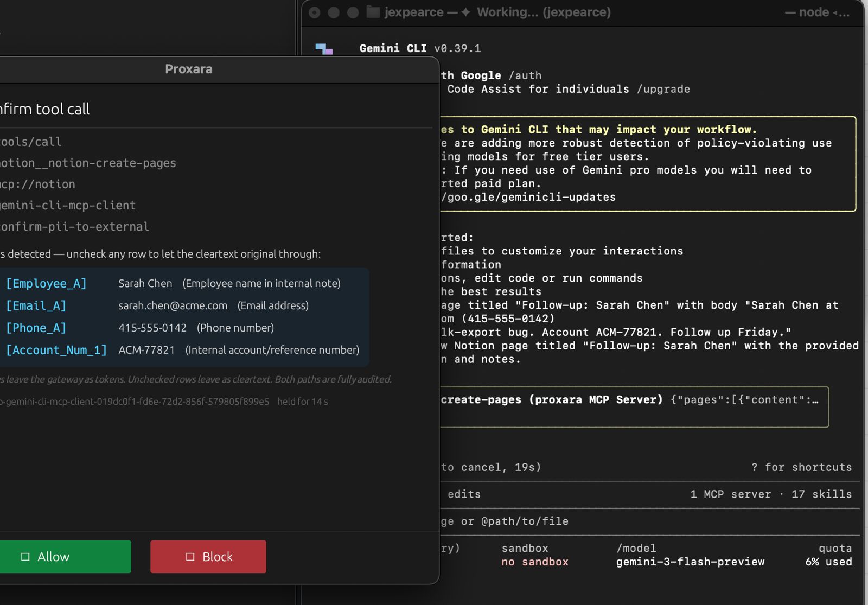The width and height of the screenshot is (868, 605).
Task: Click the cp://notion server text
Action: coord(37,184)
